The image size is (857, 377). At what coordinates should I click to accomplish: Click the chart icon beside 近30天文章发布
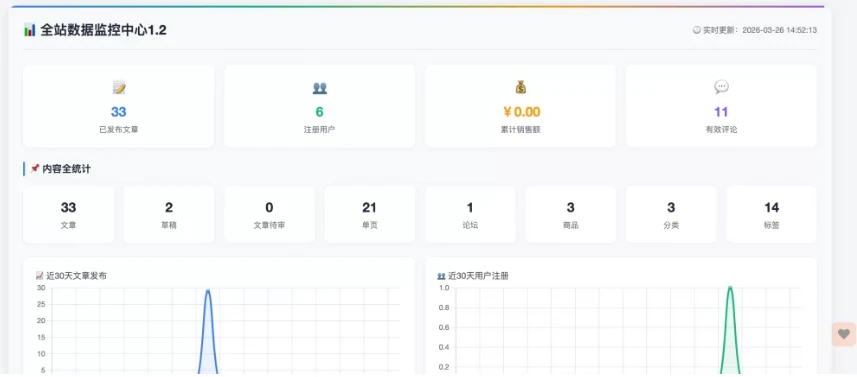coord(39,276)
